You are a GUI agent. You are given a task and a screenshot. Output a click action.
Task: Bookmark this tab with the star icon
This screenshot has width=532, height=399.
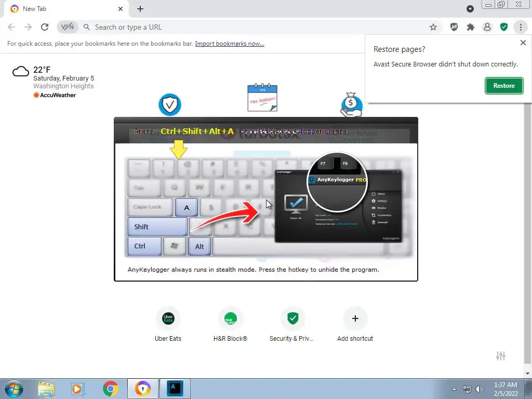(x=433, y=27)
